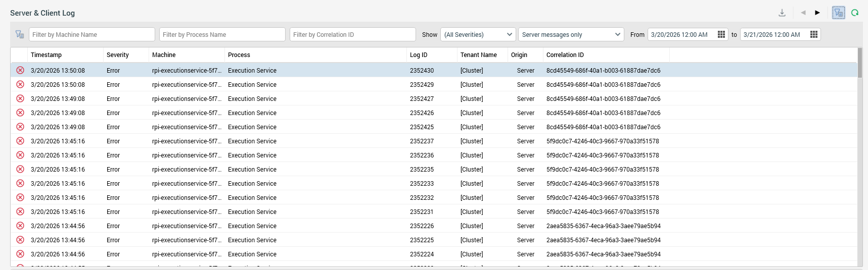Click error icon for Log ID 2352430

point(20,70)
